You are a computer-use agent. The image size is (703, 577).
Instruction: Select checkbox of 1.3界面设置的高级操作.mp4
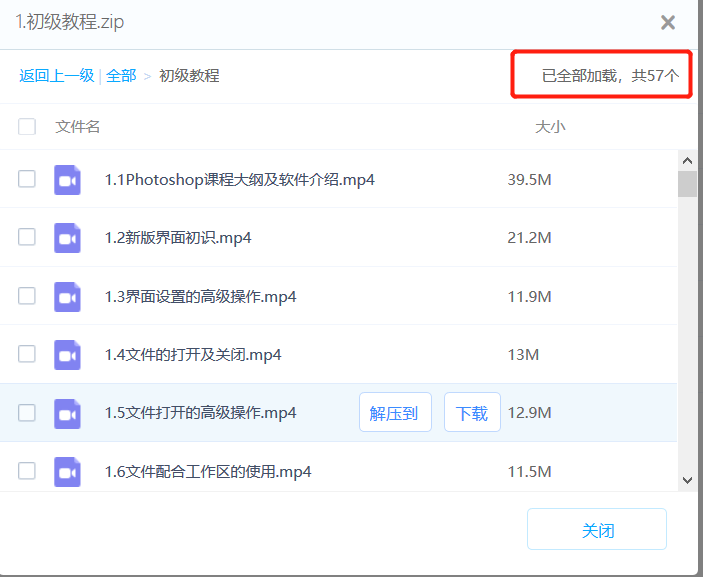(27, 296)
